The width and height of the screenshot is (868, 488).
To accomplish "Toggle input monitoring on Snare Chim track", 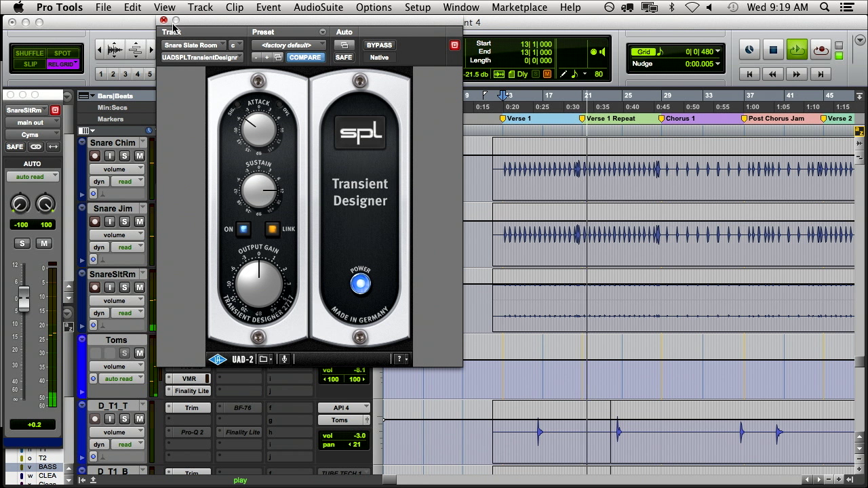I will click(110, 156).
